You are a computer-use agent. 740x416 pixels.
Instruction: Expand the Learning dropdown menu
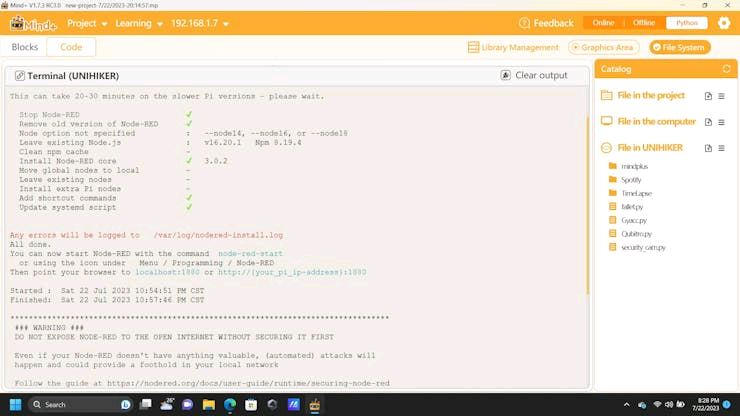139,23
